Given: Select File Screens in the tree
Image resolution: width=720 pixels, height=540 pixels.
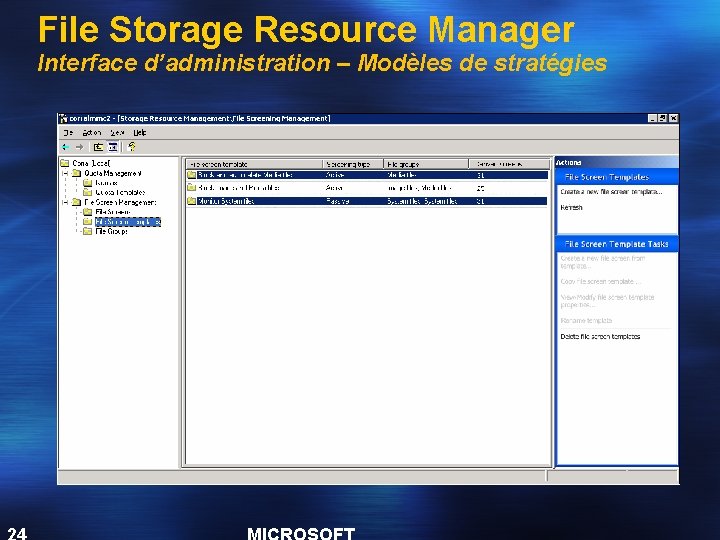Looking at the screenshot, I should 112,212.
